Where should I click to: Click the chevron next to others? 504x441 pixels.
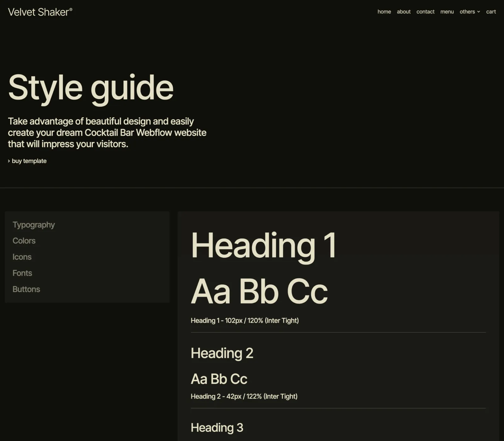[x=478, y=12]
